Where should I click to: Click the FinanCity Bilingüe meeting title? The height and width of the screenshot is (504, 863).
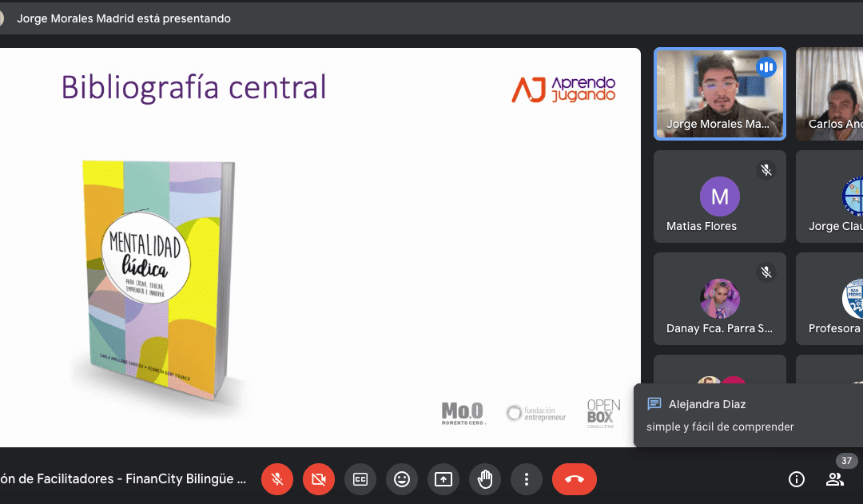tap(123, 478)
